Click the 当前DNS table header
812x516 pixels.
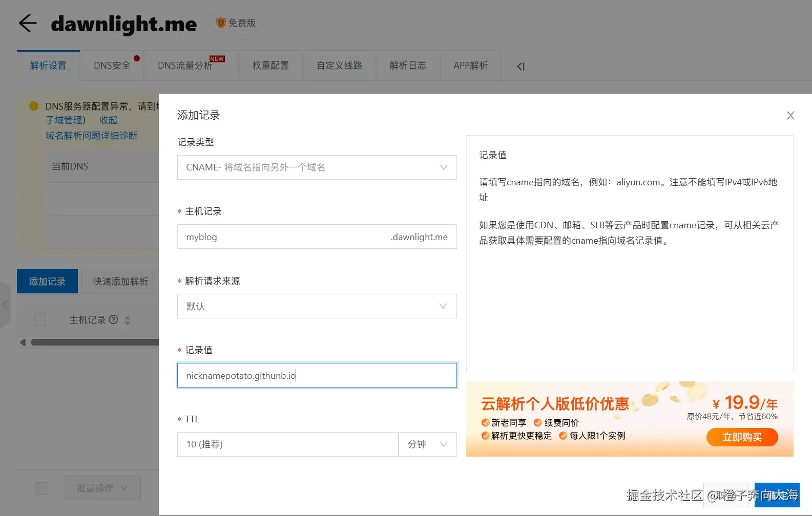tap(70, 166)
